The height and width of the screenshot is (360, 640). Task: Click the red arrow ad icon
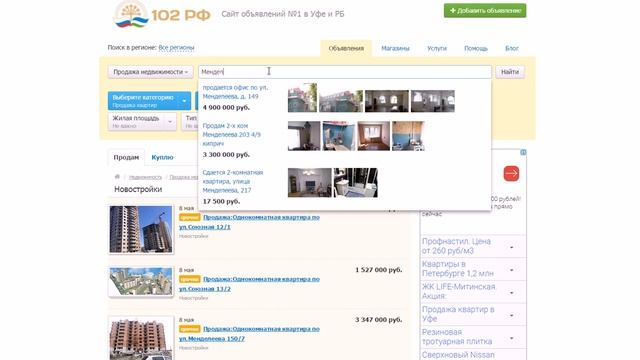click(511, 173)
